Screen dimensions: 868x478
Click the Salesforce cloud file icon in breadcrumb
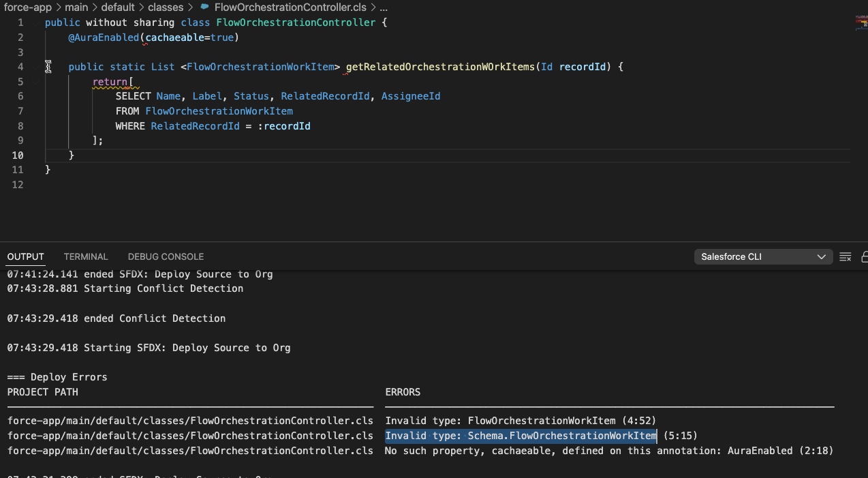204,8
